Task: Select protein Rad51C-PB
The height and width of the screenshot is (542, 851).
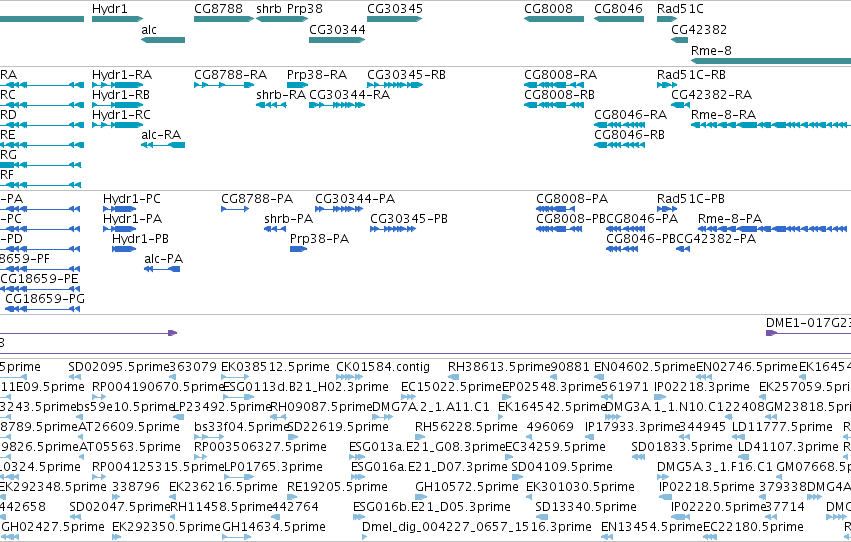Action: coord(666,209)
